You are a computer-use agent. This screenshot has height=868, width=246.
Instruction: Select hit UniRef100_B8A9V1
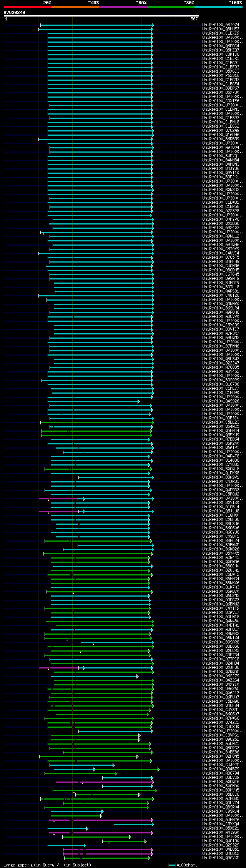(221, 477)
